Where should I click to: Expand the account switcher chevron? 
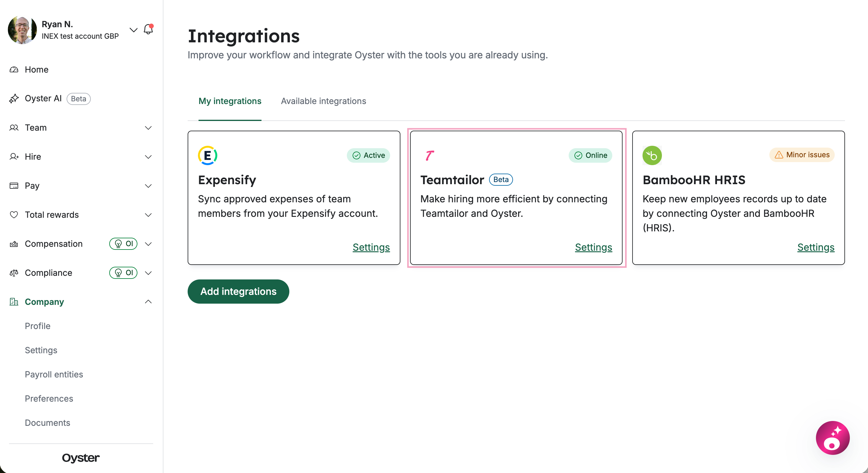[133, 30]
